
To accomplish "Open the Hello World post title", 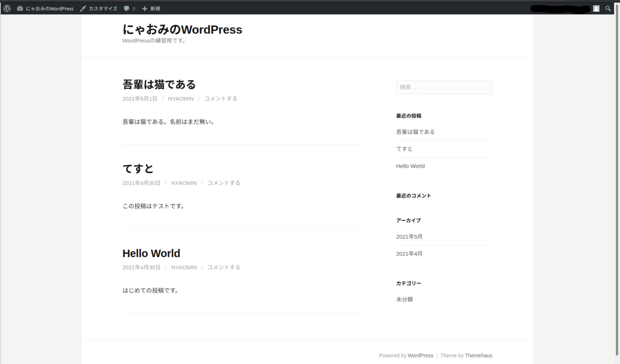I will coord(151,254).
